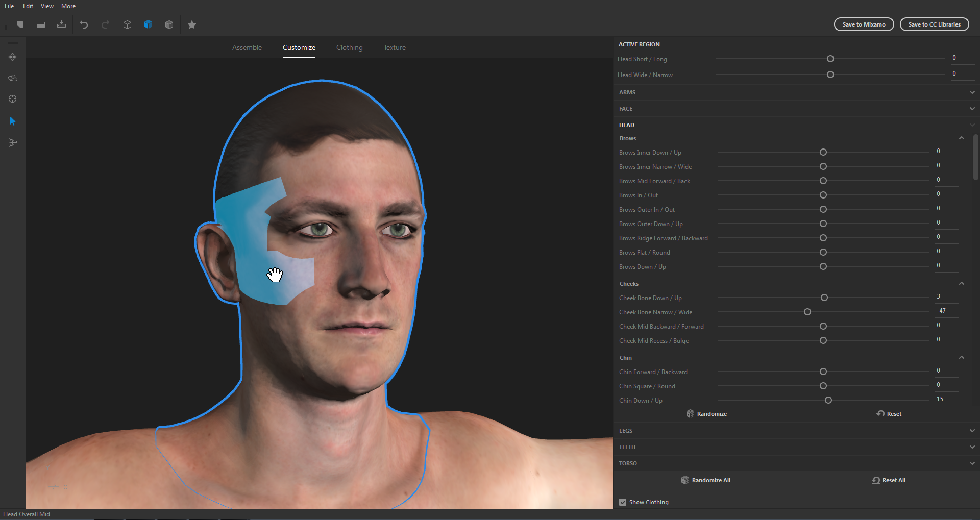Click the Undo icon in the toolbar
This screenshot has width=980, height=520.
click(84, 24)
